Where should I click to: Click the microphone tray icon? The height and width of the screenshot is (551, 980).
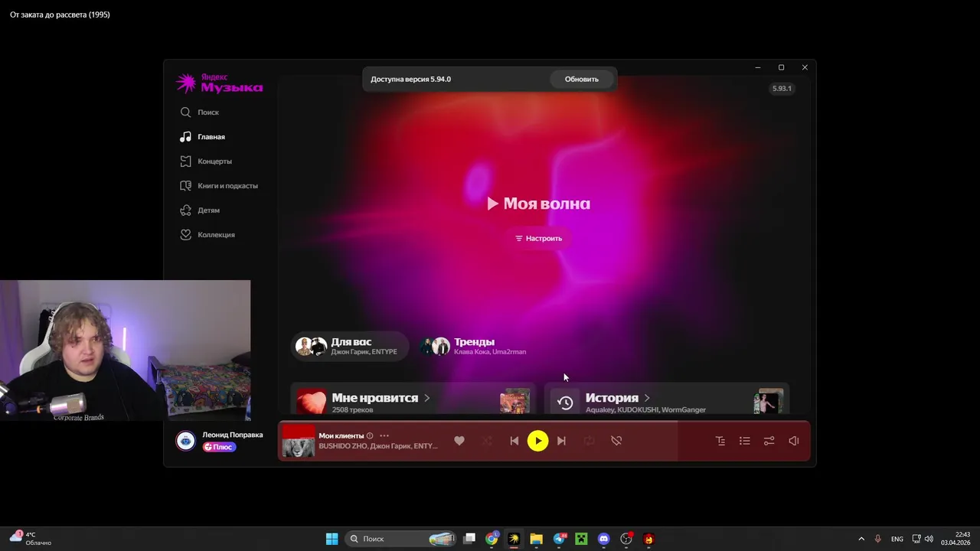click(x=877, y=539)
